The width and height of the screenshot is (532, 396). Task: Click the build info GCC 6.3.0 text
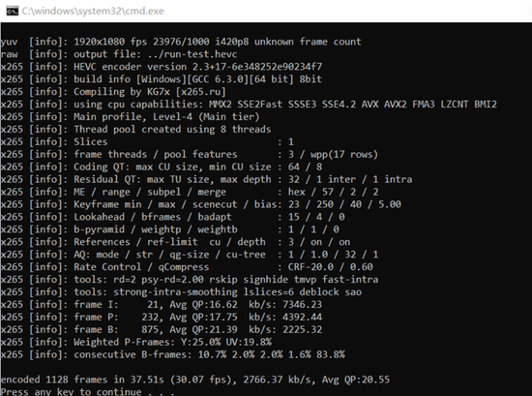click(218, 79)
